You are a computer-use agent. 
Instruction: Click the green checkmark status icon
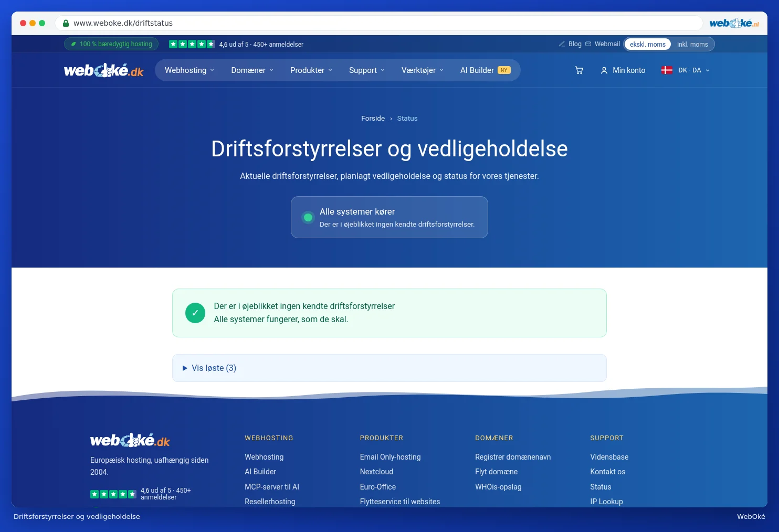pyautogui.click(x=195, y=313)
